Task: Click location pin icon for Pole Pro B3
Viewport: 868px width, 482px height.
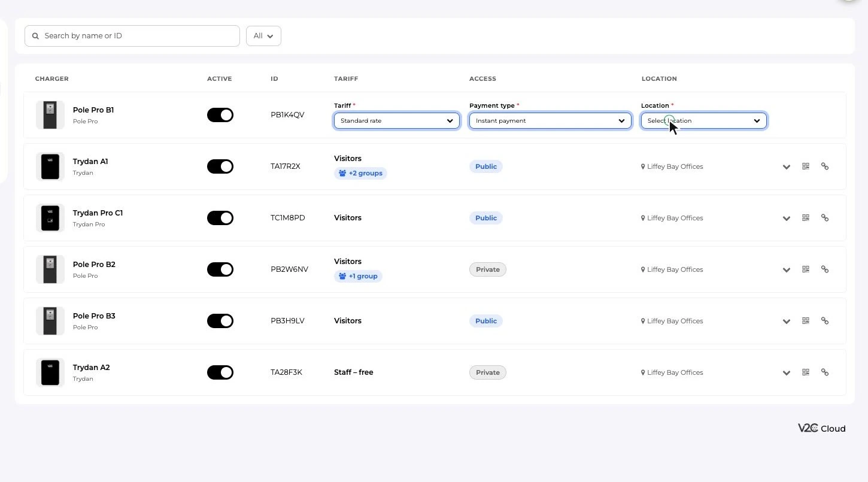Action: coord(643,321)
